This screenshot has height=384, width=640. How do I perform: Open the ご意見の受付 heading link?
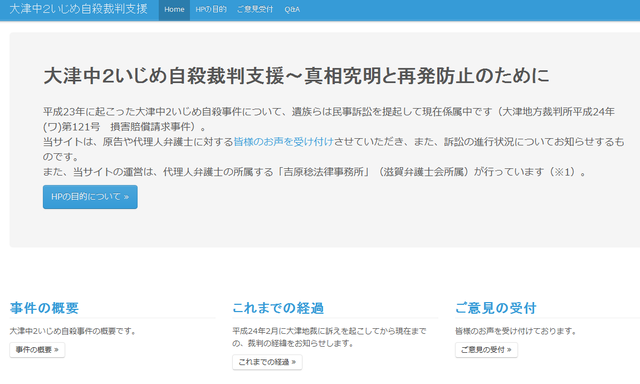pyautogui.click(x=496, y=308)
